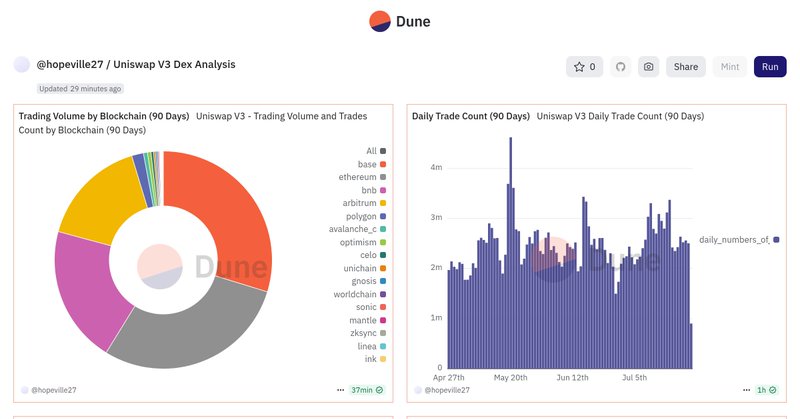Toggle the 'avalanche_c' legend series

click(x=357, y=229)
